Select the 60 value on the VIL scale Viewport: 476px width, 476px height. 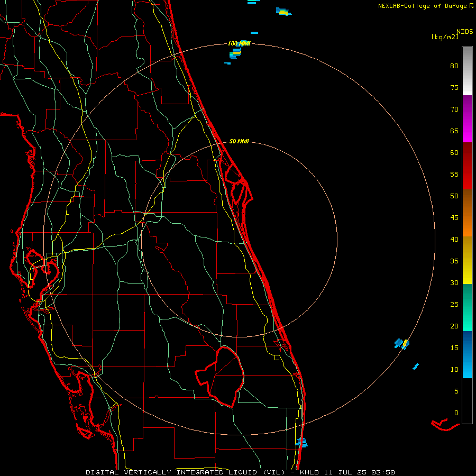click(x=454, y=153)
